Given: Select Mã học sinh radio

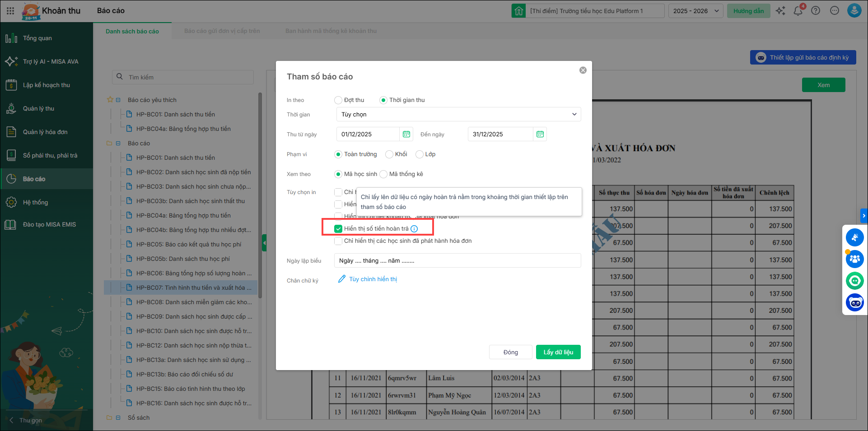Looking at the screenshot, I should pos(338,174).
